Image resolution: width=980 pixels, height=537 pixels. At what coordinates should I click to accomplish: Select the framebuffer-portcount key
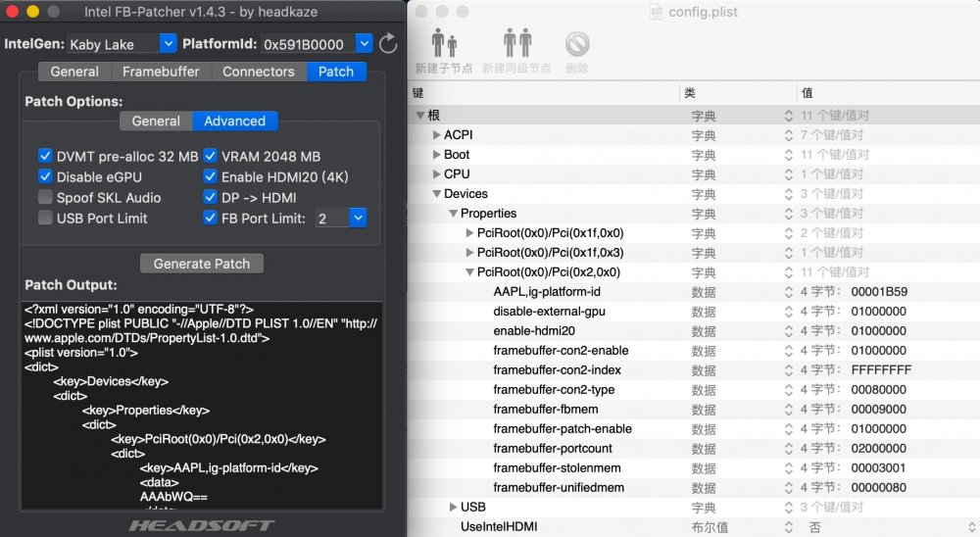(x=553, y=448)
